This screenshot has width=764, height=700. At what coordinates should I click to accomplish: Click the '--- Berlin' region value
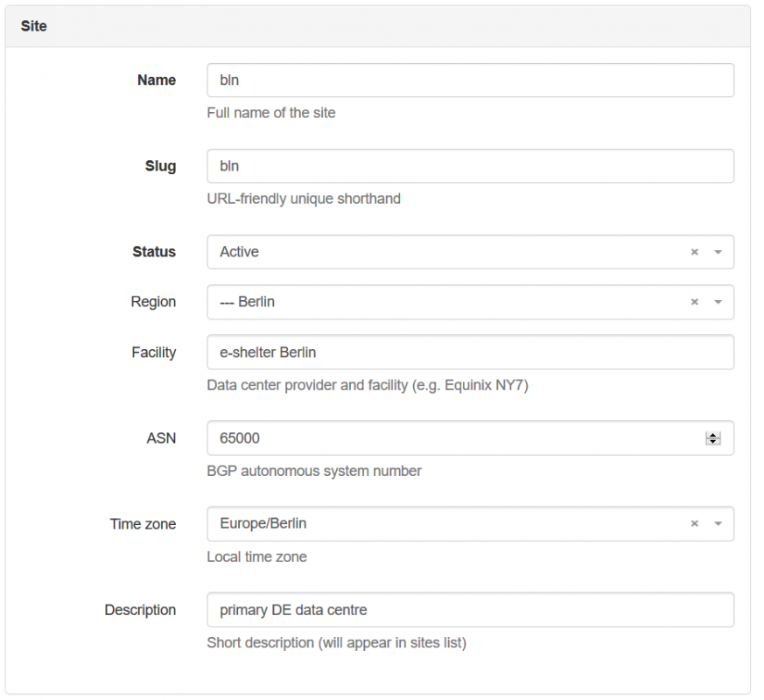[243, 302]
